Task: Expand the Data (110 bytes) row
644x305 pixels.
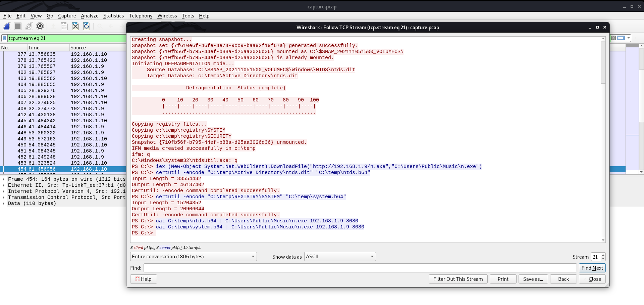Action: click(x=4, y=203)
